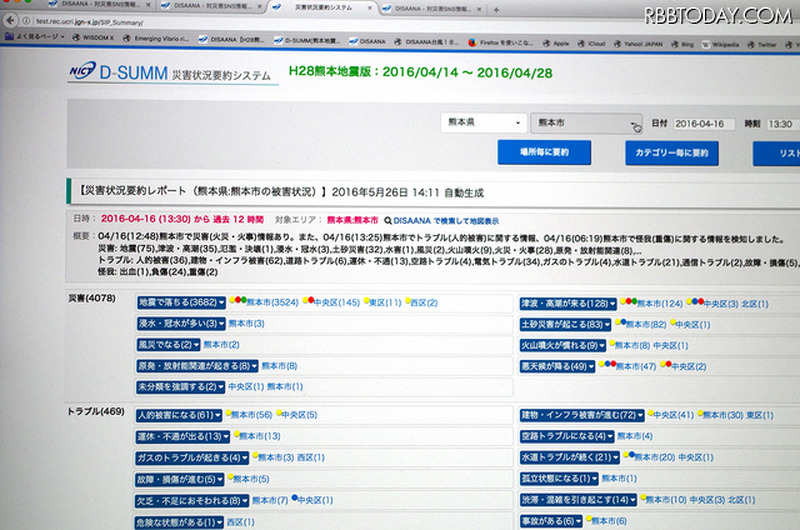Screen dimensions: 800x530
Task: Click 熊本市(3524) link beside earthquake category
Action: (x=272, y=302)
